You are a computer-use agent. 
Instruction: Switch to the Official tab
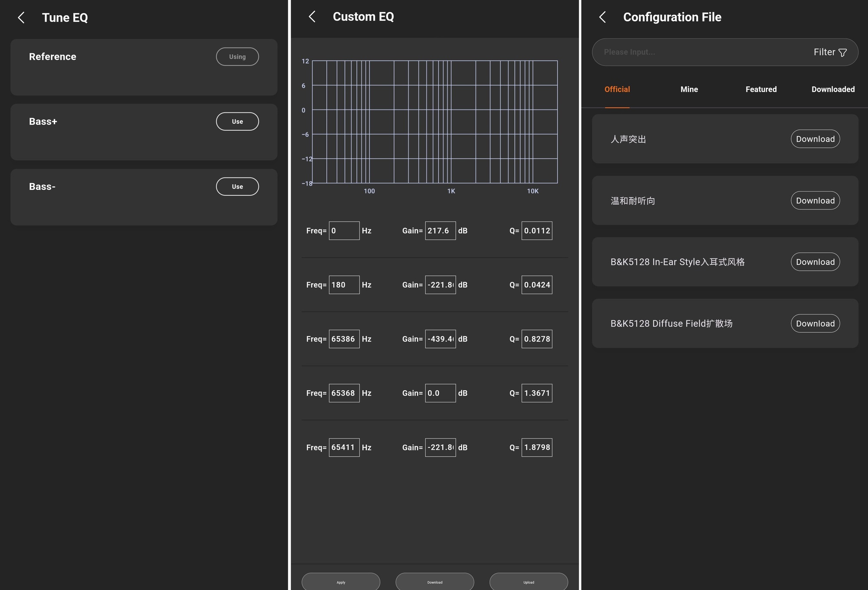617,89
